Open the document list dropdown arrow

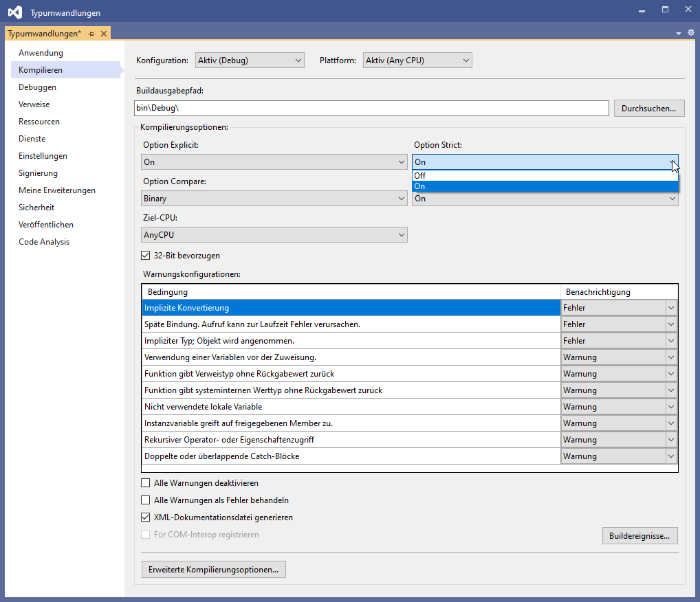[x=679, y=33]
